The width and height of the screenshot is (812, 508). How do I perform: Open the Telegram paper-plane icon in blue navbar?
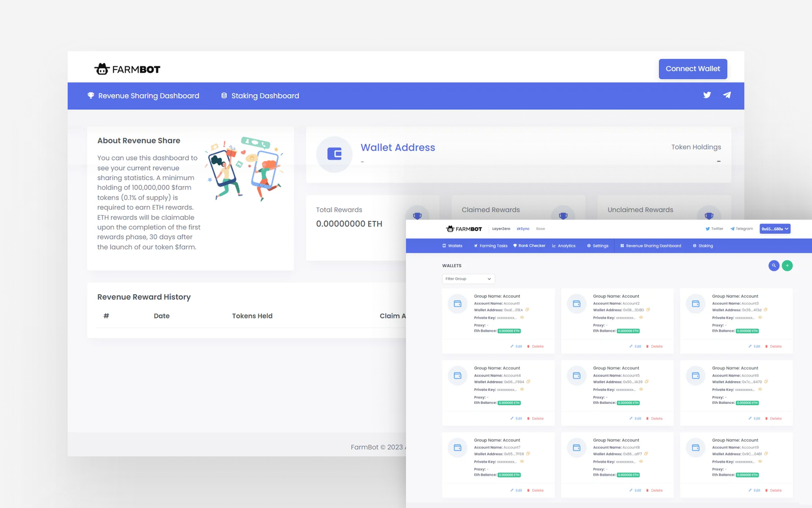727,95
